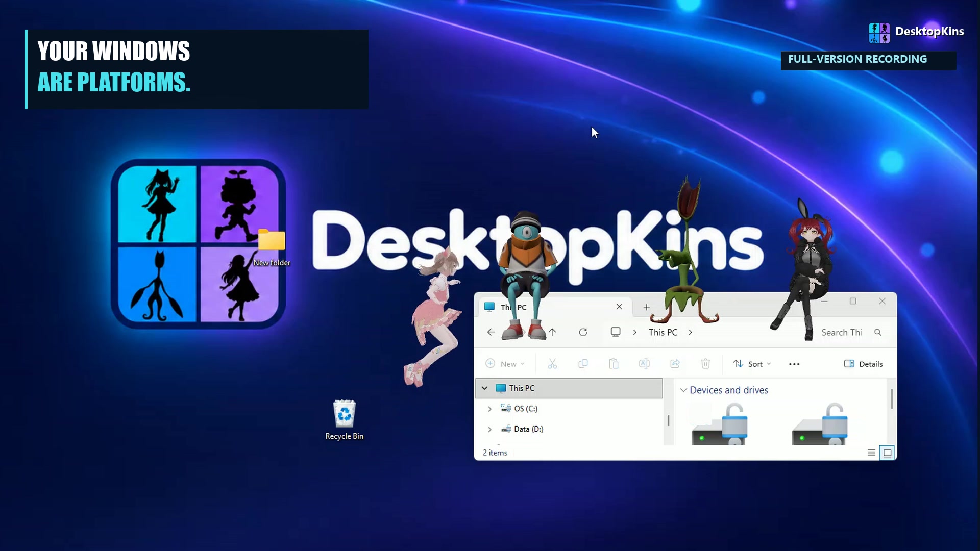Open the Recycle Bin desktop icon
Image resolution: width=980 pixels, height=551 pixels.
pyautogui.click(x=345, y=420)
